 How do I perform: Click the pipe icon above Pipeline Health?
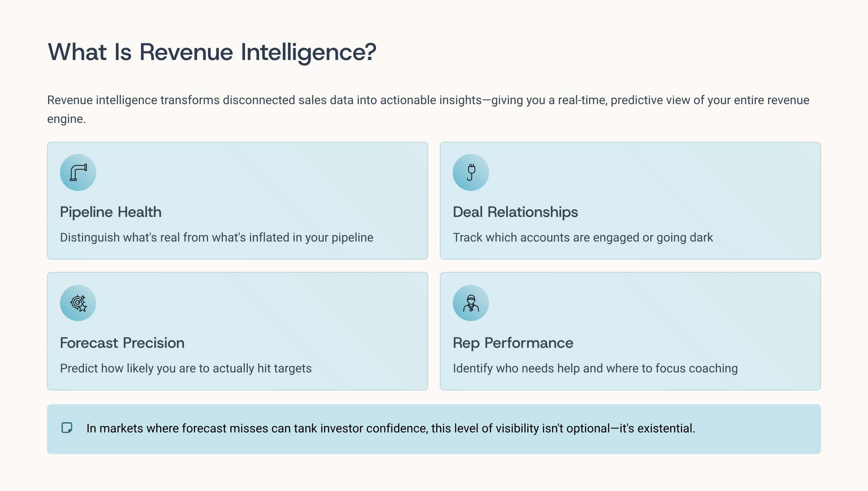78,172
